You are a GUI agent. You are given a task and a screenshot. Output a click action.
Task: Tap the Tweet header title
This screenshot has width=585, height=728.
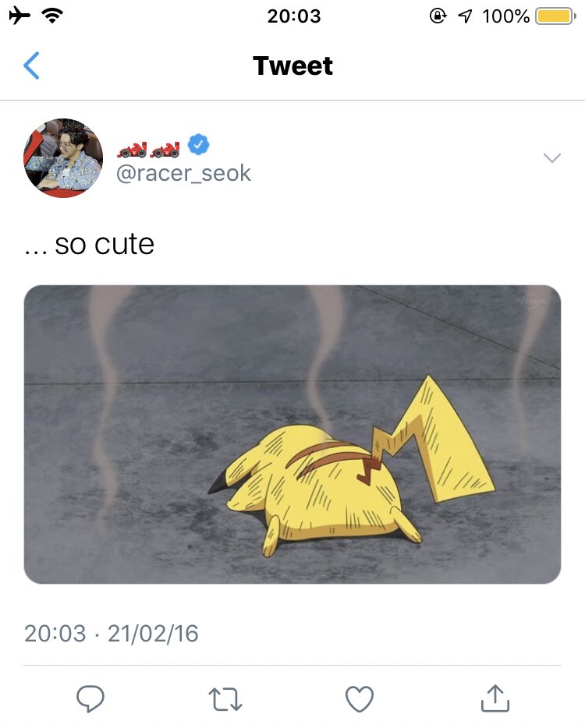pyautogui.click(x=292, y=65)
